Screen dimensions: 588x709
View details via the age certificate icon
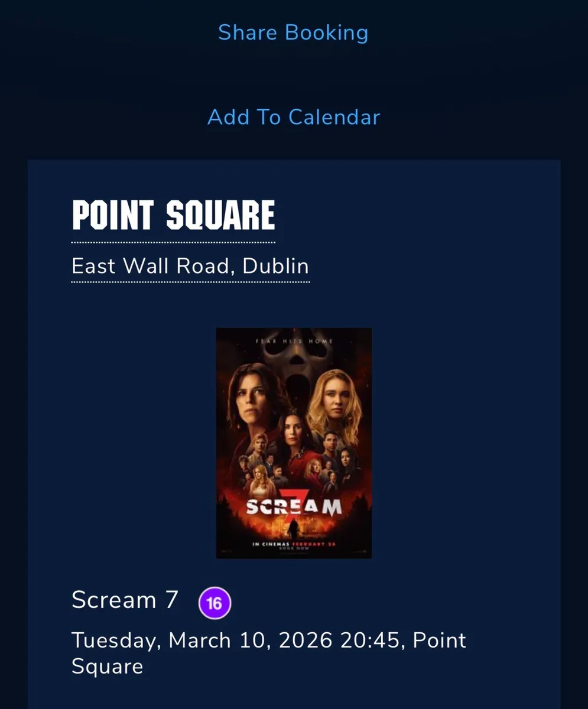coord(215,601)
